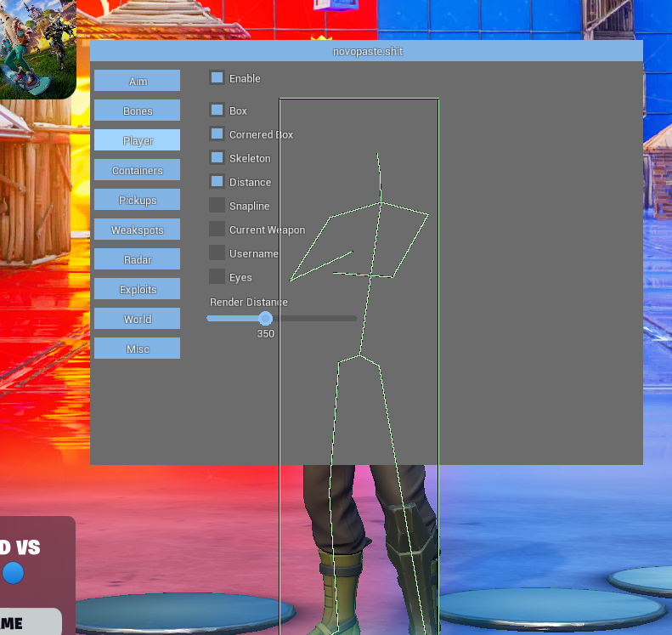Tick the Eyes checkbox
672x635 pixels.
217,277
